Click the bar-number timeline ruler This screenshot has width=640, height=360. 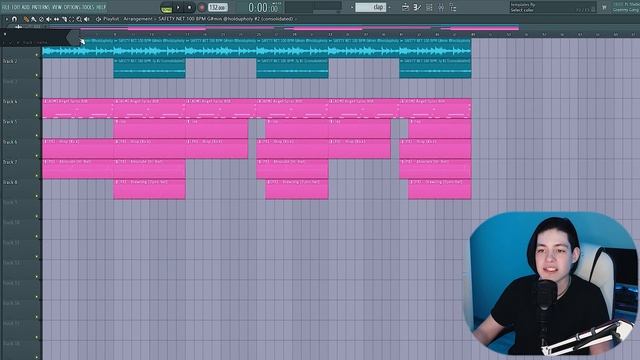pos(359,35)
